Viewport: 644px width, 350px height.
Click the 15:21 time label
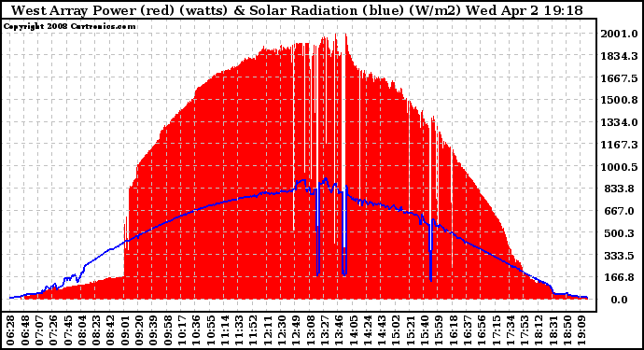(410, 330)
